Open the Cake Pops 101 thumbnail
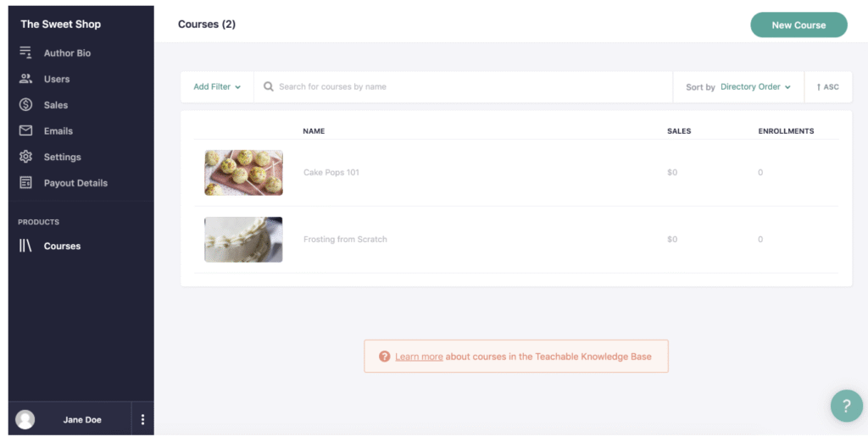This screenshot has height=437, width=868. click(243, 173)
